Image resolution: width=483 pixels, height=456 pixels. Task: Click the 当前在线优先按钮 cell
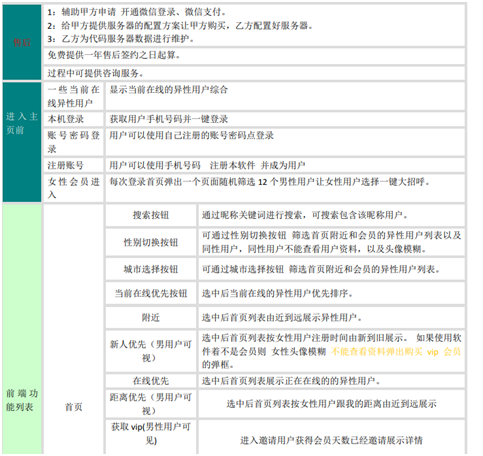pyautogui.click(x=151, y=293)
